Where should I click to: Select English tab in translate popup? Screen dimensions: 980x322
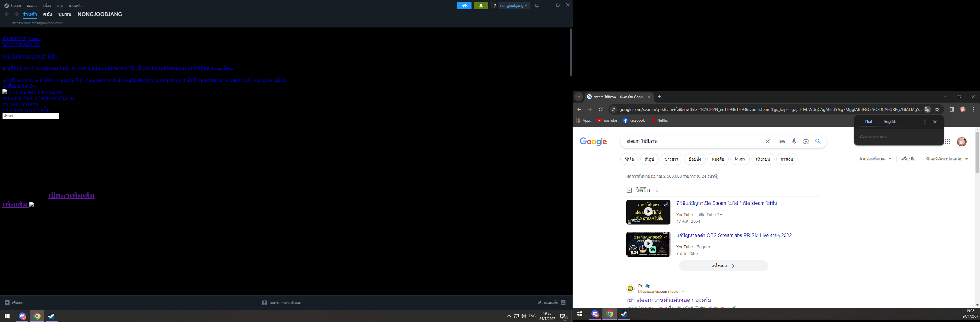[890, 122]
